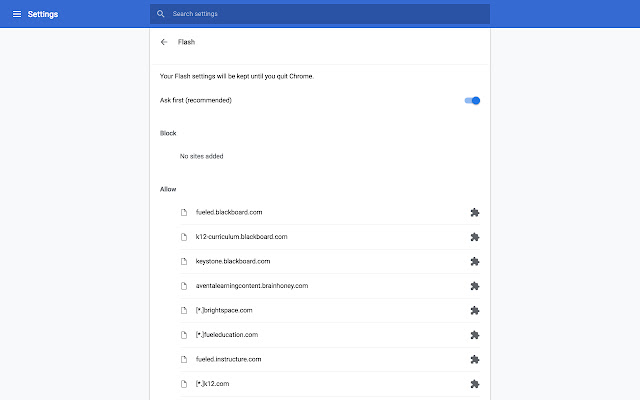Screen dimensions: 640x400
Task: Click the plugin icon for [*.]brightspace.com
Action: tap(475, 310)
